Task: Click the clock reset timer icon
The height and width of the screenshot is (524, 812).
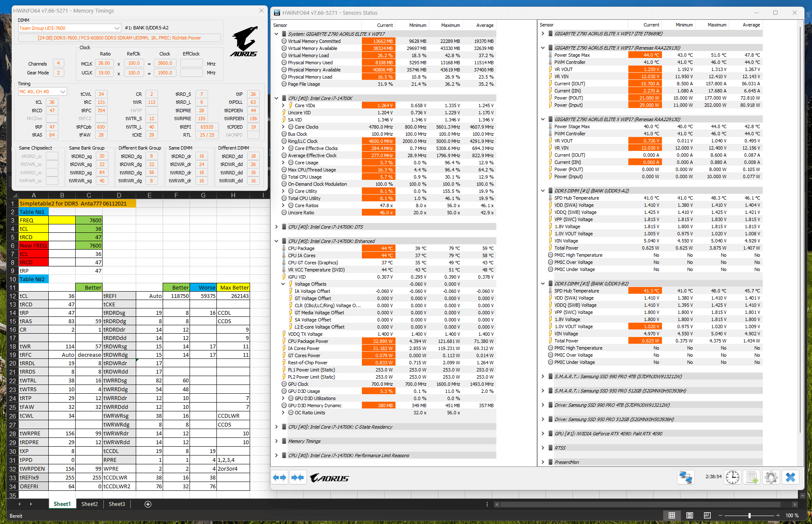Action: [733, 477]
